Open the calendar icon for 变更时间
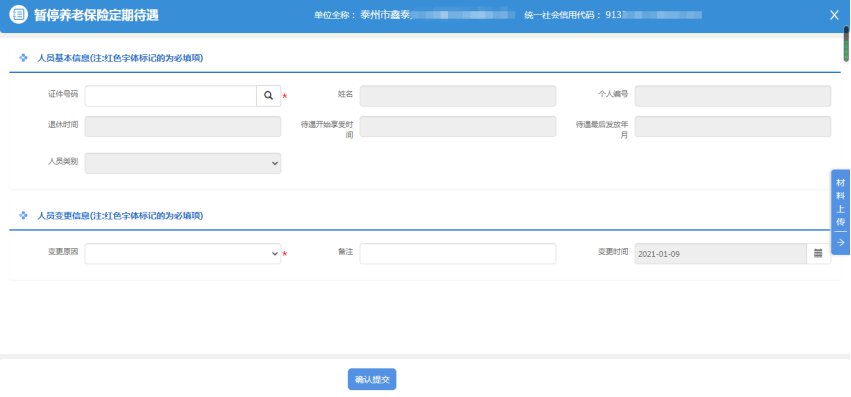851x397 pixels. pos(818,253)
